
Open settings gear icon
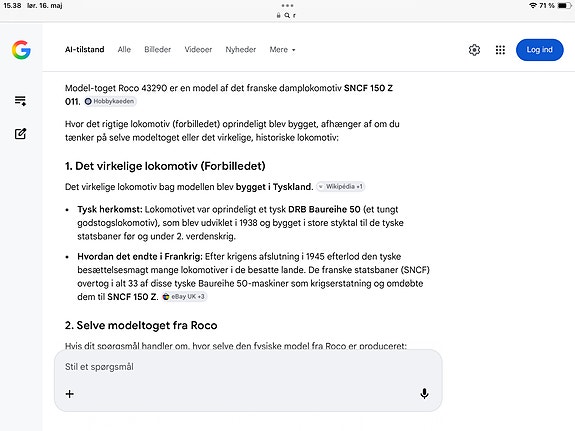click(x=474, y=50)
